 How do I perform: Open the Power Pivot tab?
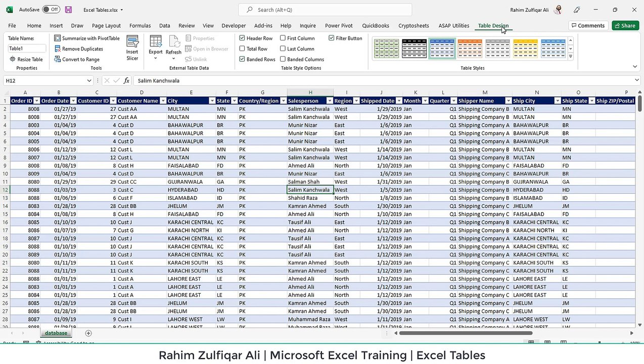click(339, 26)
